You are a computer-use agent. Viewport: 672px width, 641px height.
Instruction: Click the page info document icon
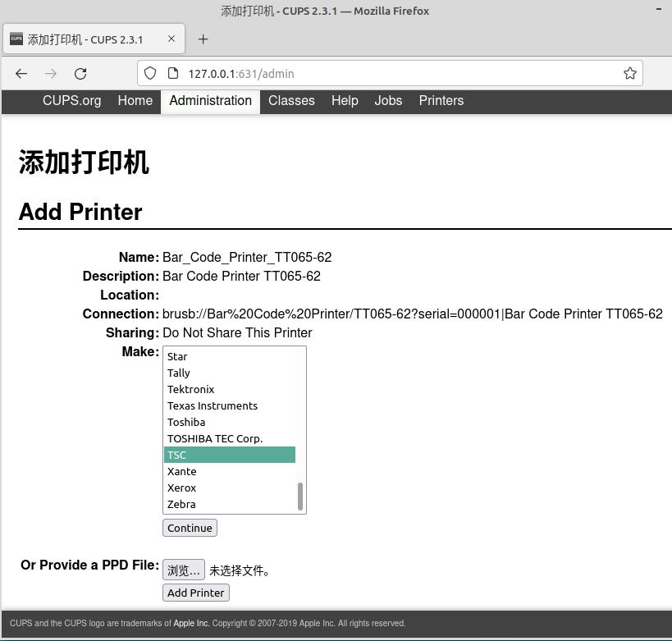tap(172, 73)
